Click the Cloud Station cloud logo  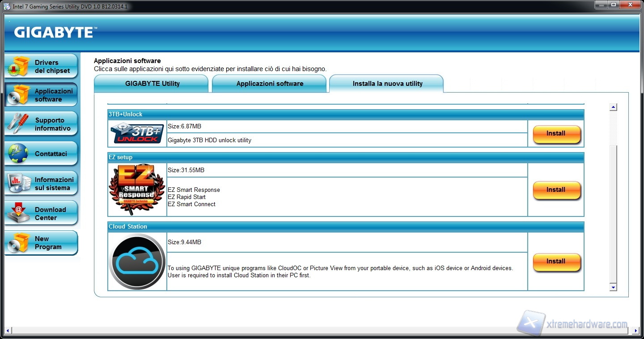tap(137, 262)
